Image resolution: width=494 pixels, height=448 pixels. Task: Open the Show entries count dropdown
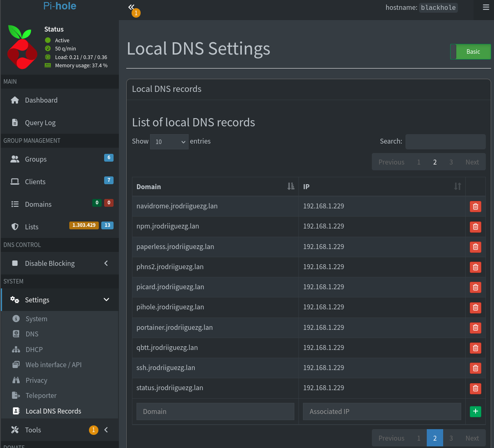point(169,142)
